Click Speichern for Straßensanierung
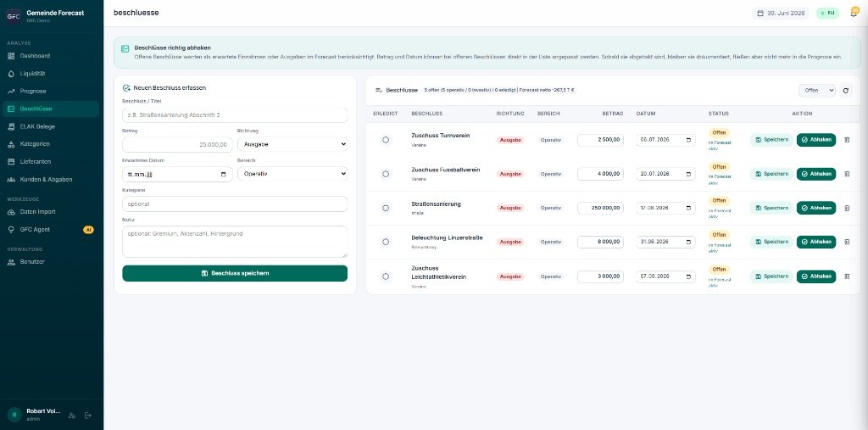 pos(771,209)
